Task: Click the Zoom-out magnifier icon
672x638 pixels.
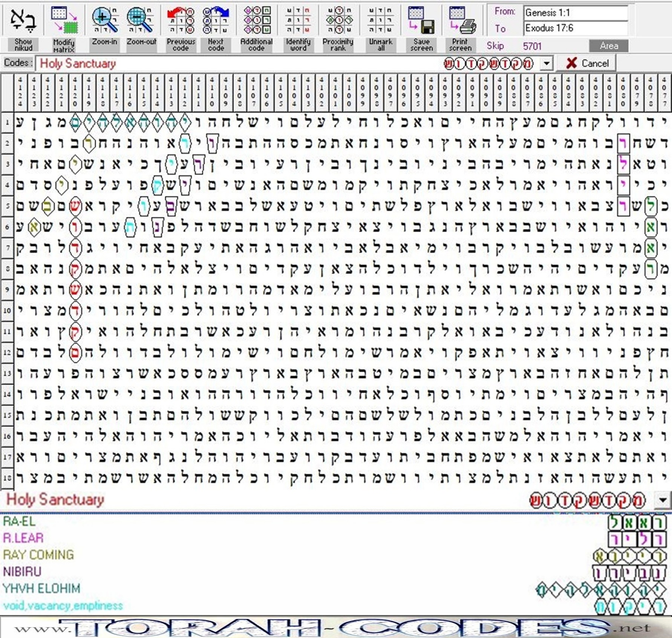Action: pyautogui.click(x=141, y=20)
